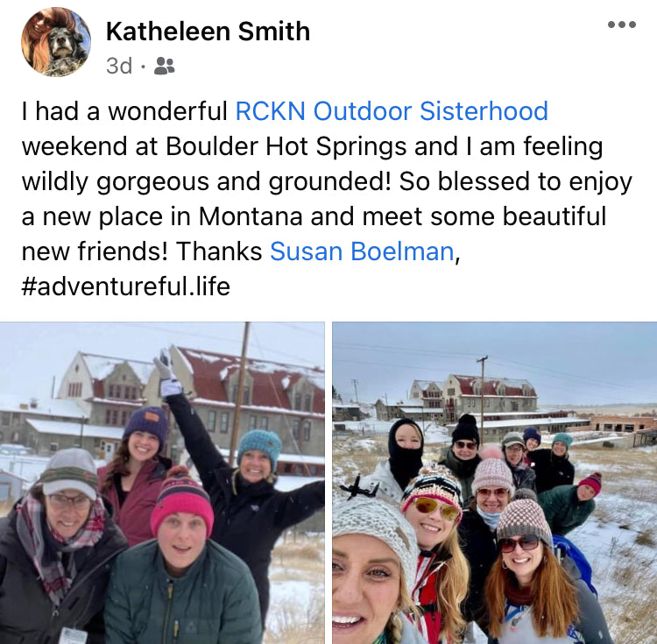Tap the woman in the pink beanie, left photo

tap(182, 557)
